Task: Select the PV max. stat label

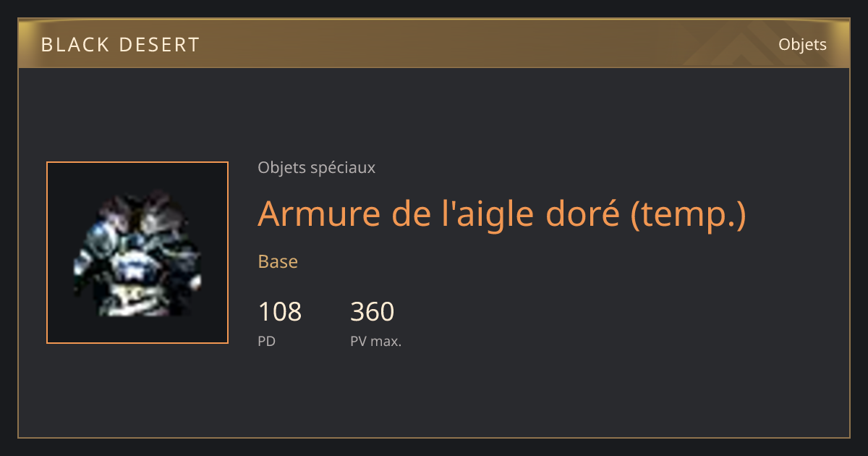Action: (376, 341)
